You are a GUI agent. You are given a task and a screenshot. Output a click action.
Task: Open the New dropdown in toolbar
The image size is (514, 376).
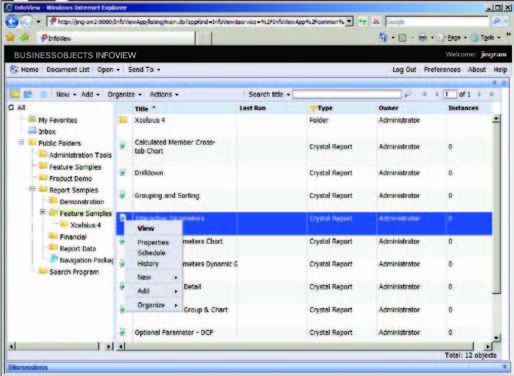pos(66,95)
